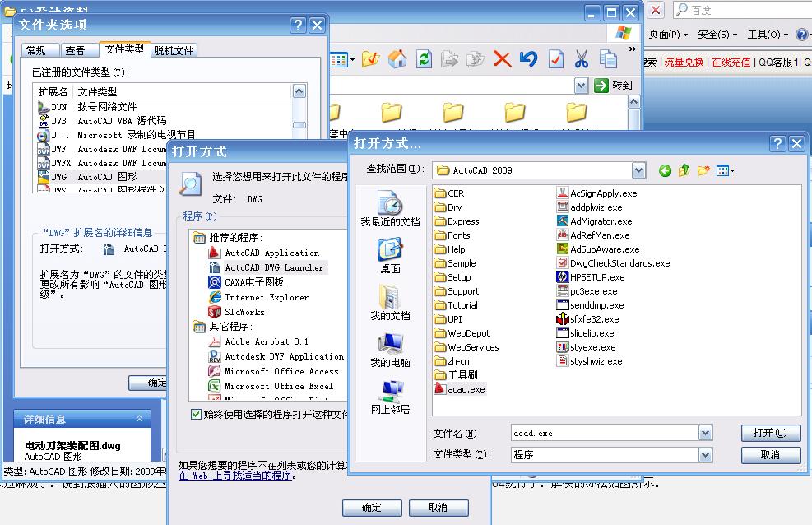
Task: Follow the web program search link
Action: click(x=235, y=476)
